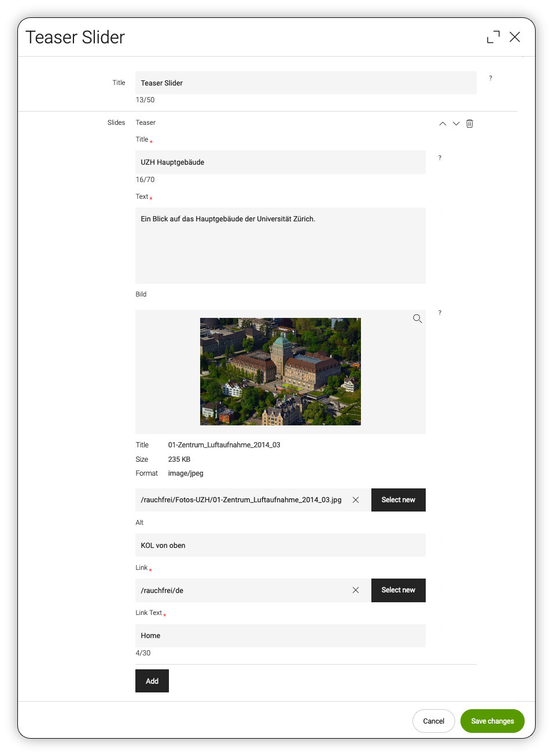The height and width of the screenshot is (756, 553).
Task: Click the UZH building aerial thumbnail
Action: (x=281, y=372)
